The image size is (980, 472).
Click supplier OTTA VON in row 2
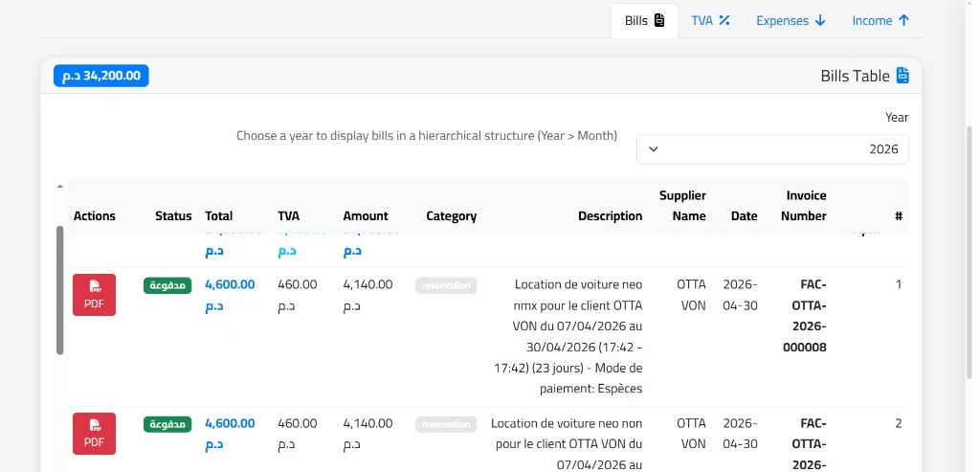(x=691, y=434)
